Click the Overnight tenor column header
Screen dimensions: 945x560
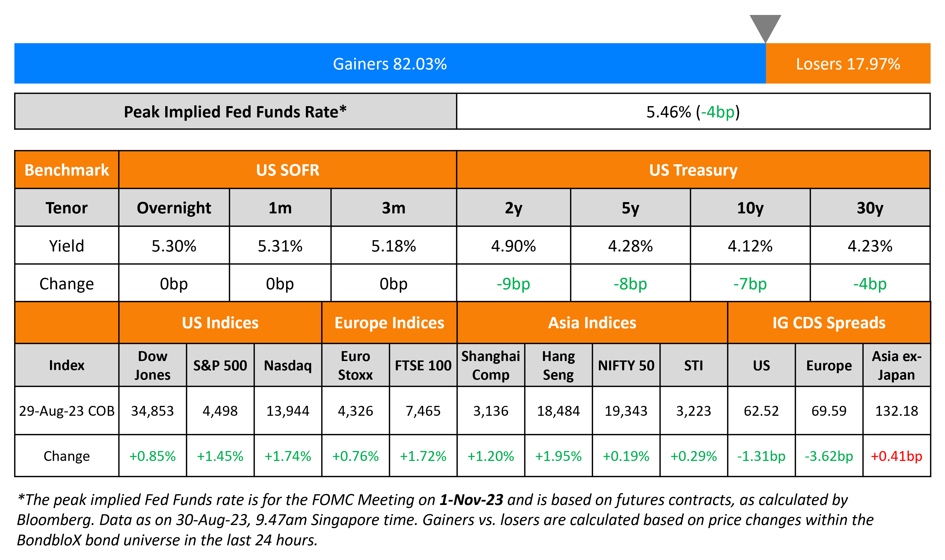(x=174, y=208)
